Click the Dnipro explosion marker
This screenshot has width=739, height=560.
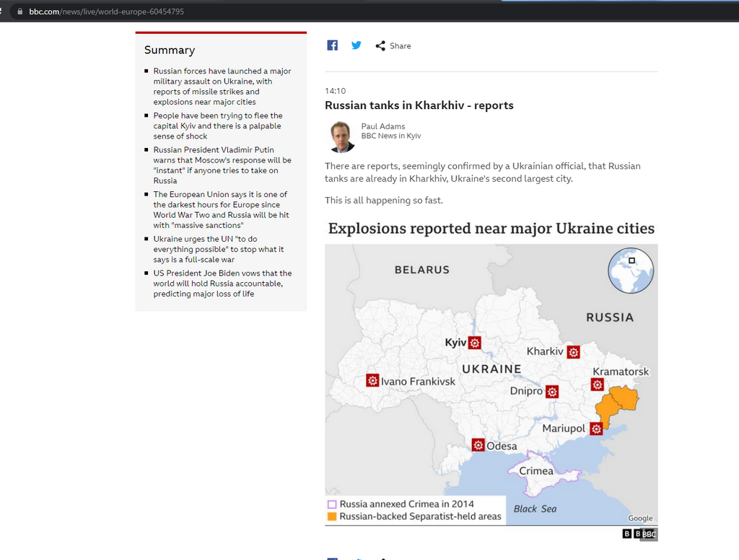552,391
